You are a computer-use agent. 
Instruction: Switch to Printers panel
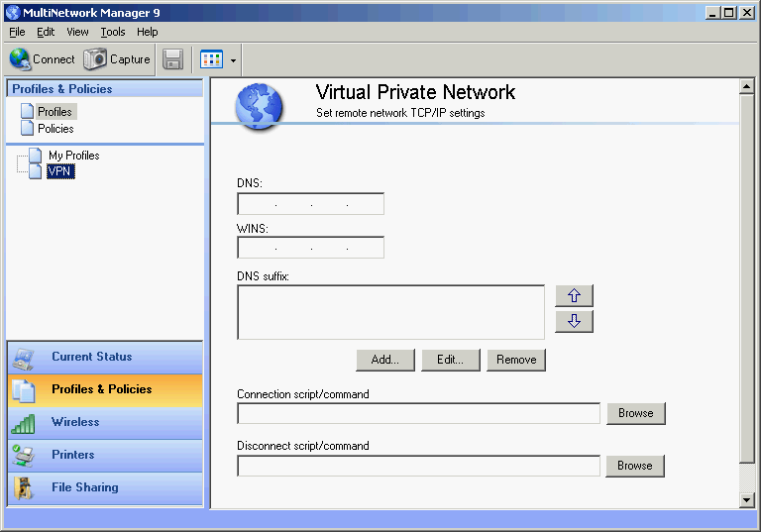[105, 455]
